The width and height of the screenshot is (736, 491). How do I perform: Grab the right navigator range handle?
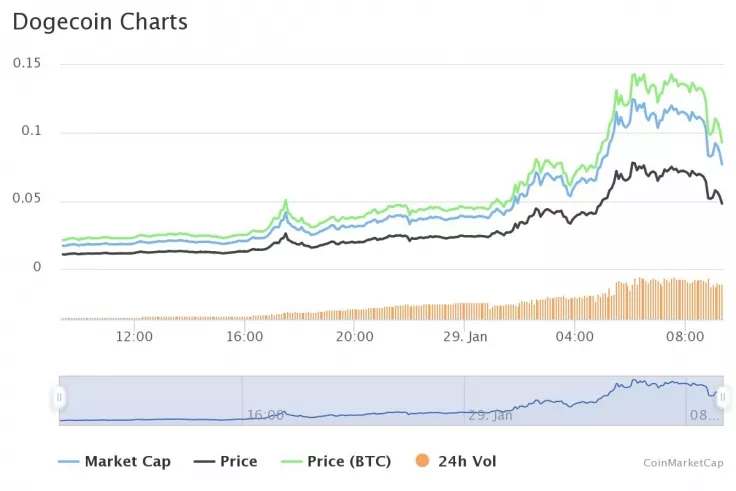click(x=723, y=398)
